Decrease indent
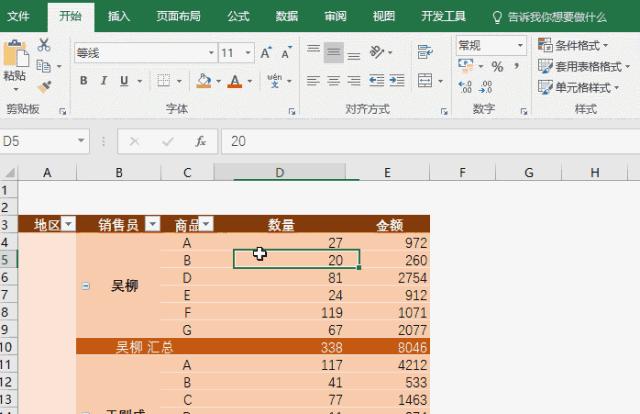 tap(377, 80)
